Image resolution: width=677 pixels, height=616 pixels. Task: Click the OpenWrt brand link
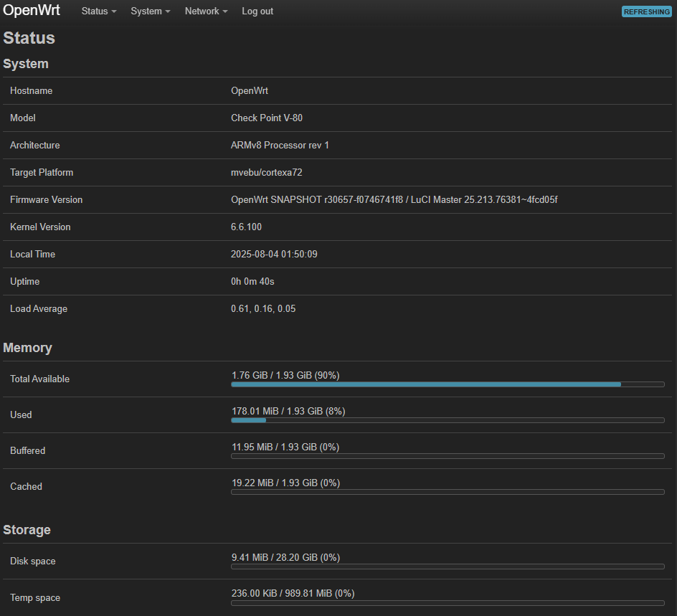(x=32, y=10)
